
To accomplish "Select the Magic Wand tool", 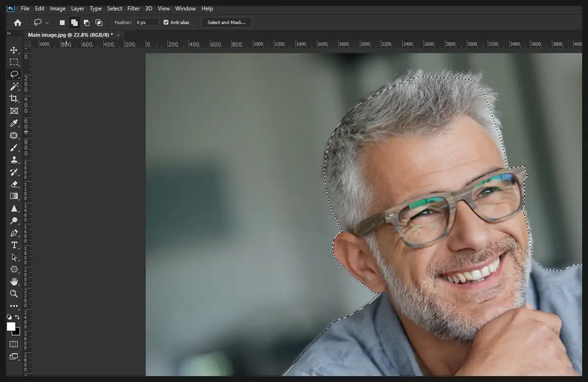I will click(14, 87).
